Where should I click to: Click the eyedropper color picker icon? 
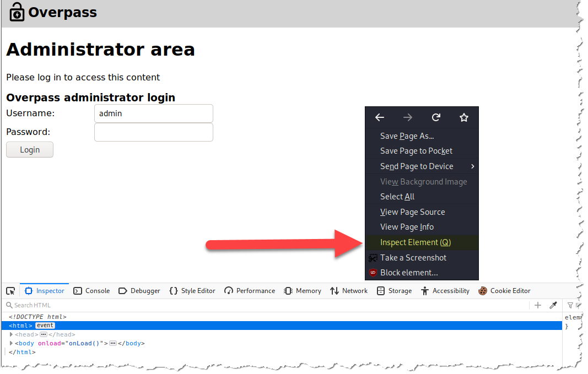553,305
